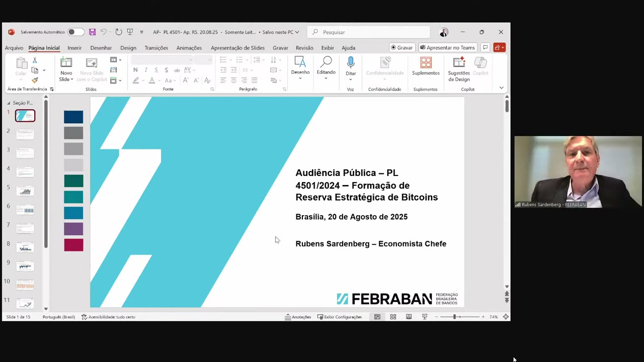644x362 pixels.
Task: Adjust the zoom slider handle
Action: click(454, 317)
